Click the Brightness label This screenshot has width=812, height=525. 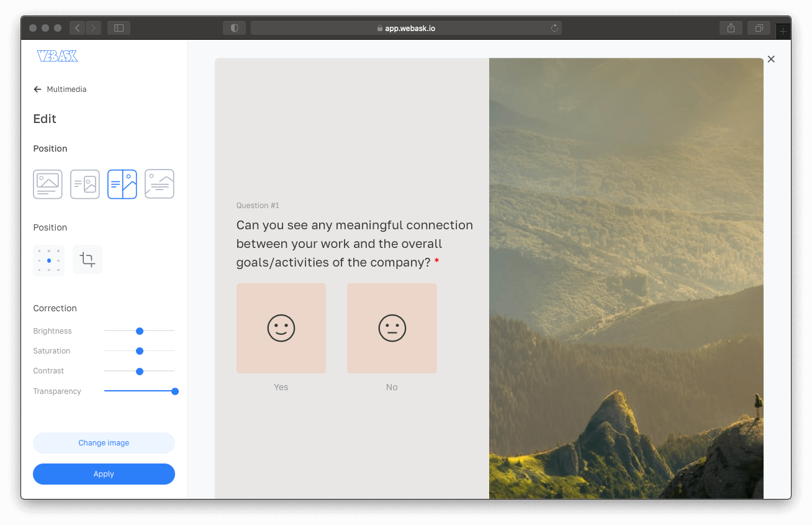coord(52,331)
